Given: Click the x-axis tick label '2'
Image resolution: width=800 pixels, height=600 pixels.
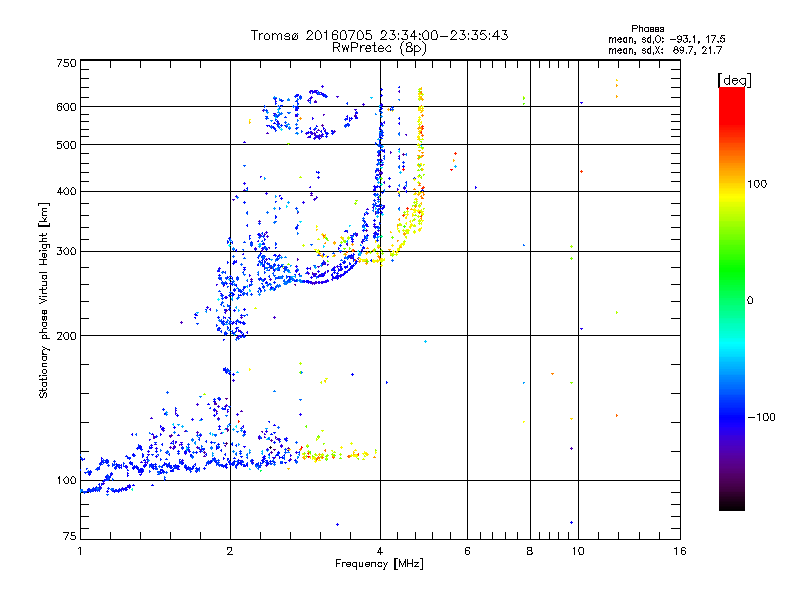Looking at the screenshot, I should click(x=230, y=551).
